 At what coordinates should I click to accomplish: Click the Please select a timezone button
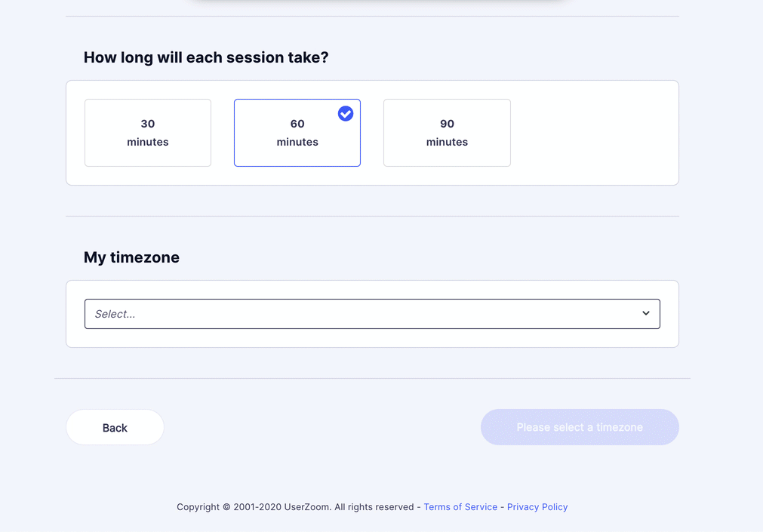[580, 427]
